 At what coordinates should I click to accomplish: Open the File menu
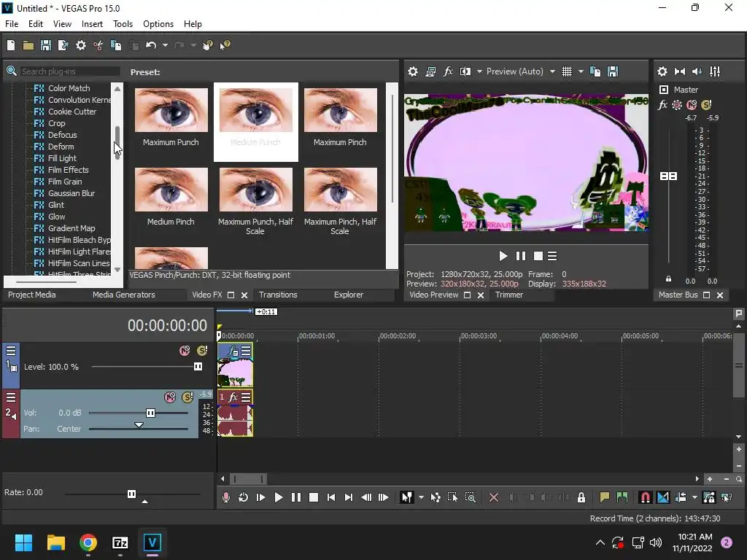(12, 24)
